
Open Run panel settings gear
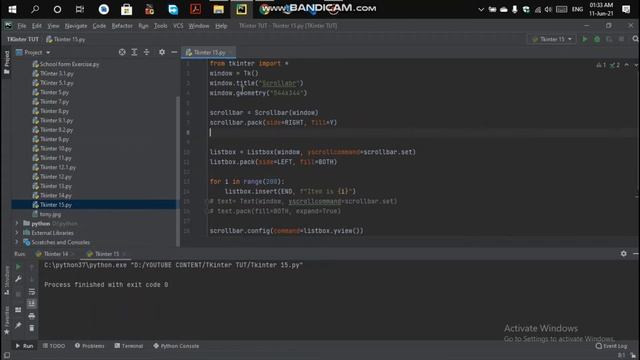[x=624, y=253]
